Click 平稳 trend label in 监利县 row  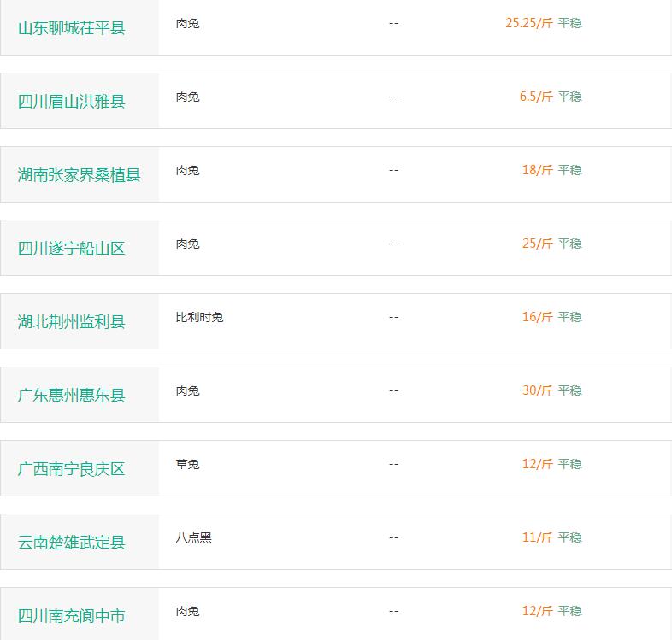pyautogui.click(x=569, y=317)
